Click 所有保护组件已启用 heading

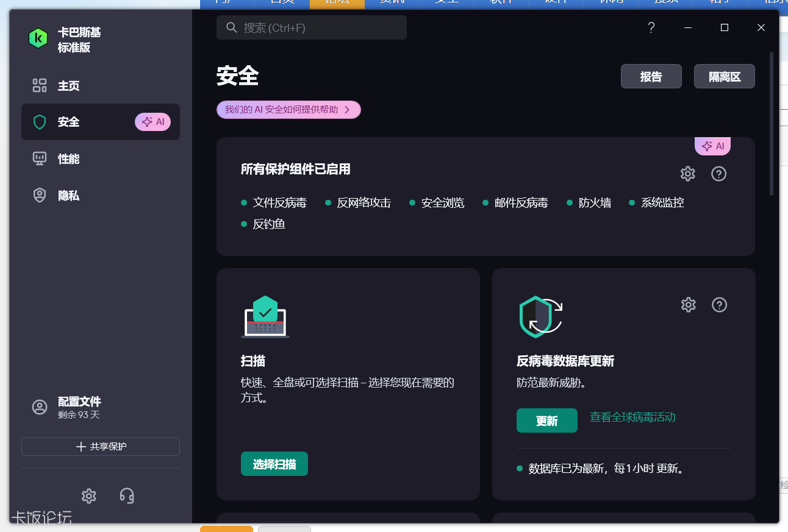[296, 169]
